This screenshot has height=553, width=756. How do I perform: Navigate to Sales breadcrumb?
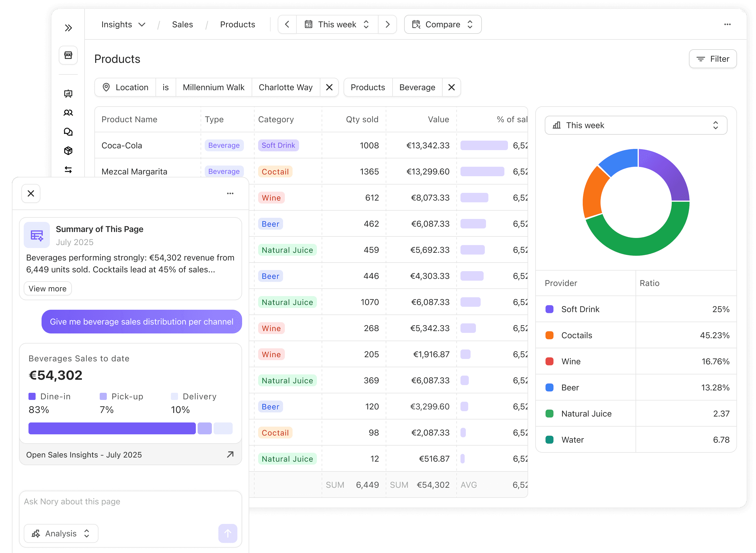(x=182, y=24)
